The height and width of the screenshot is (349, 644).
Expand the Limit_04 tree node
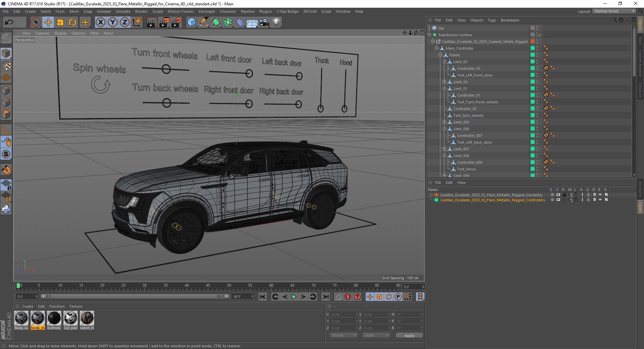click(444, 82)
